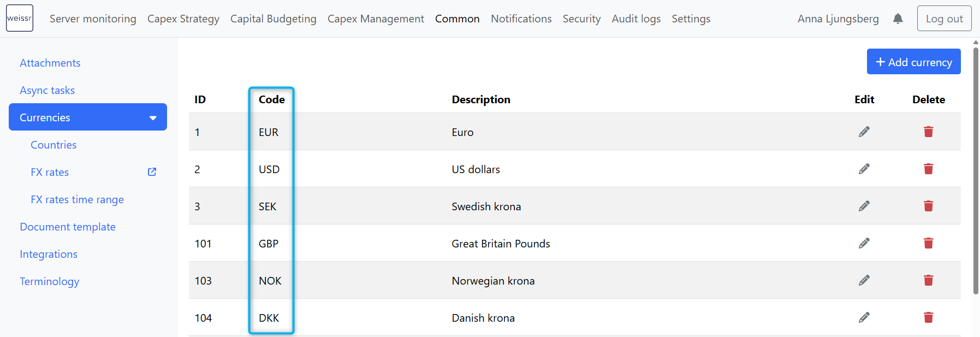Click the trash icon for Great Britain Pounds
This screenshot has height=337, width=980.
tap(928, 243)
